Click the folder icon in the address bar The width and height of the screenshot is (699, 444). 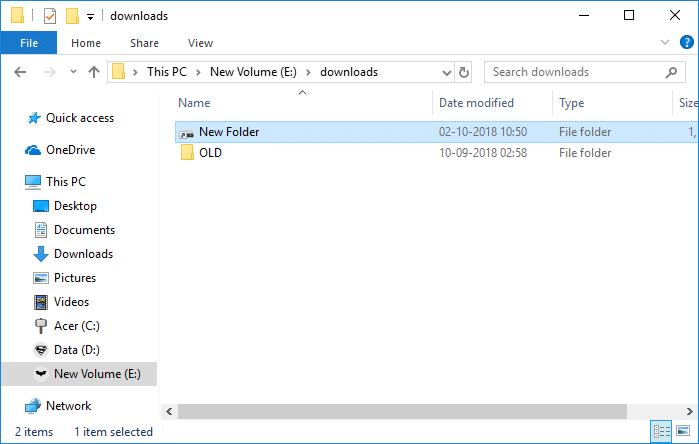coord(119,72)
